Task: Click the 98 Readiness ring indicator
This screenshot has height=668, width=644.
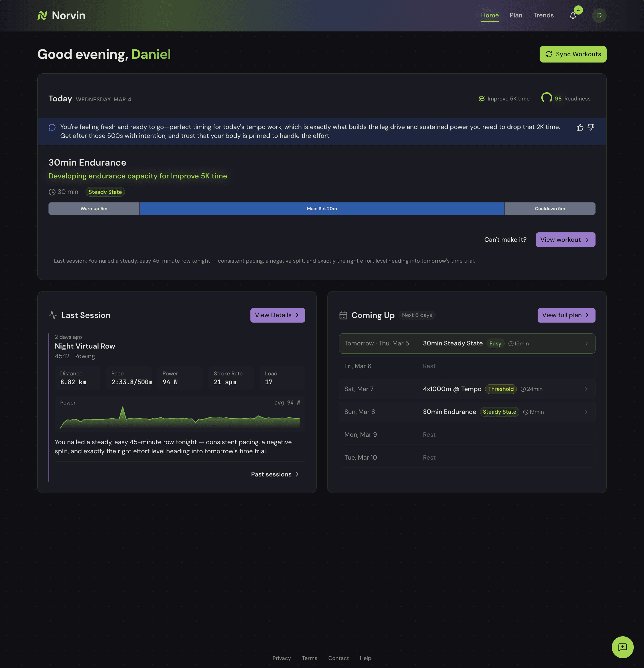Action: 546,98
